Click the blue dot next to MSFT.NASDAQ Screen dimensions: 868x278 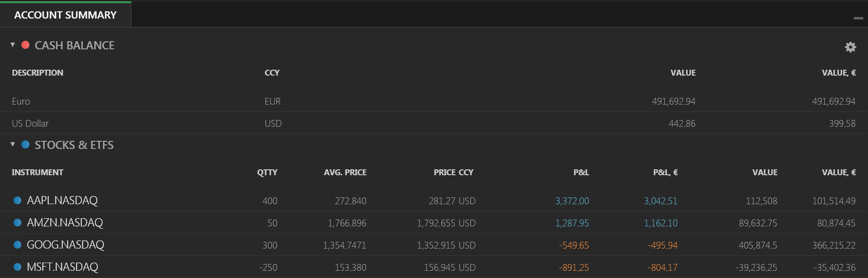(18, 267)
